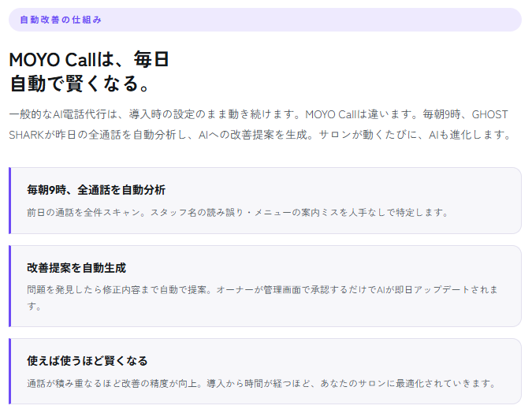This screenshot has height=413, width=532.
Task: Open the card 改善提案を自動生成
Action: (x=265, y=286)
